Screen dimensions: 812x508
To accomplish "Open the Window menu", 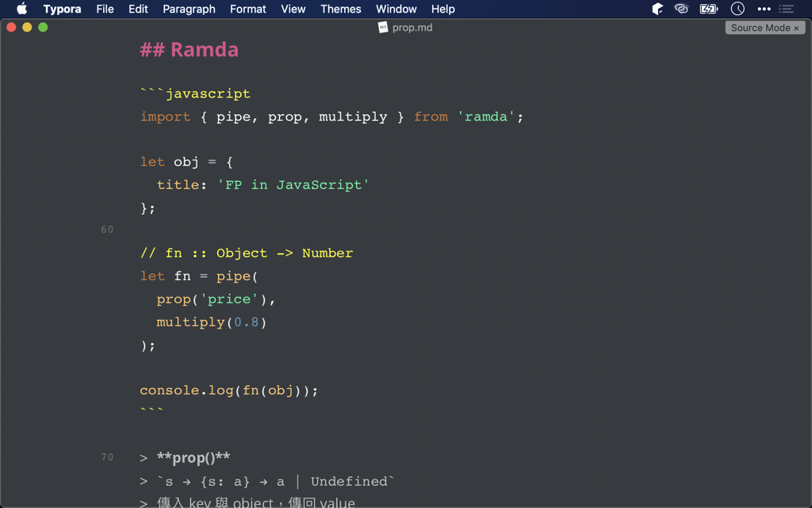I will coord(396,9).
